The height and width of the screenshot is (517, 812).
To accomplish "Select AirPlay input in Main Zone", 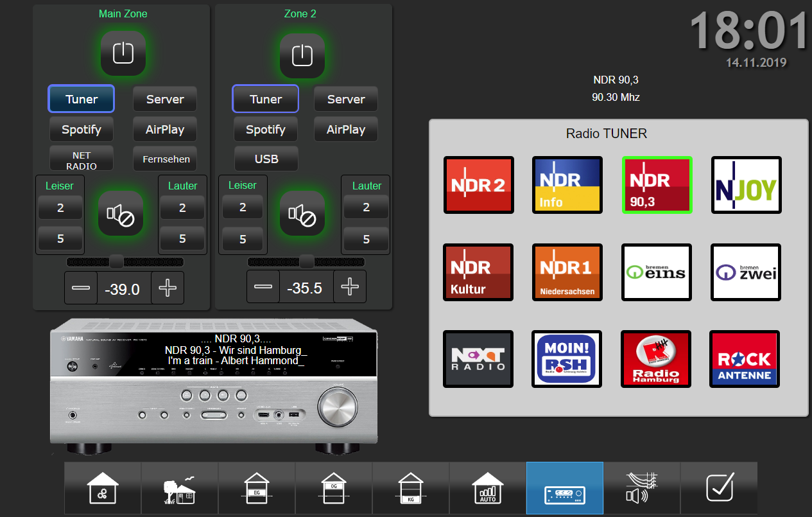I will [165, 129].
